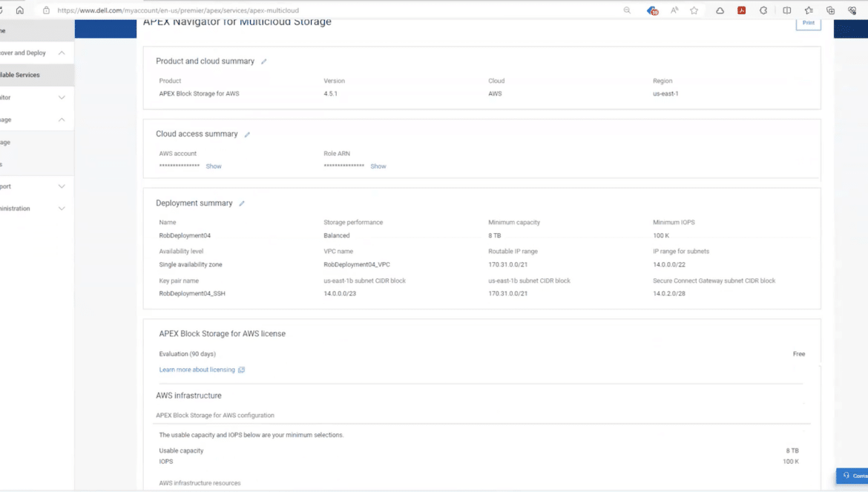868x492 pixels.
Task: Click the Usable capacity row label
Action: coord(181,451)
